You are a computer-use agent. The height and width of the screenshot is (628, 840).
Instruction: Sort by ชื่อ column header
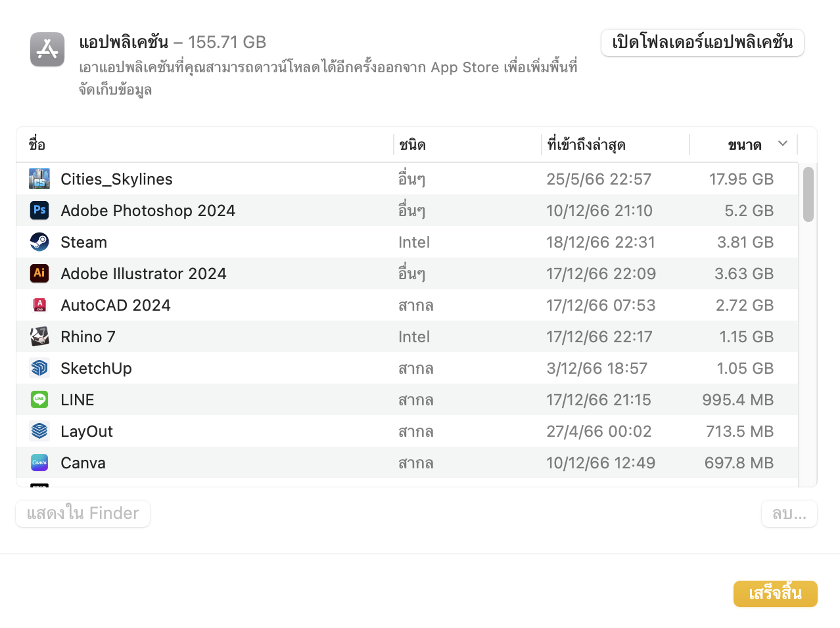(x=37, y=145)
